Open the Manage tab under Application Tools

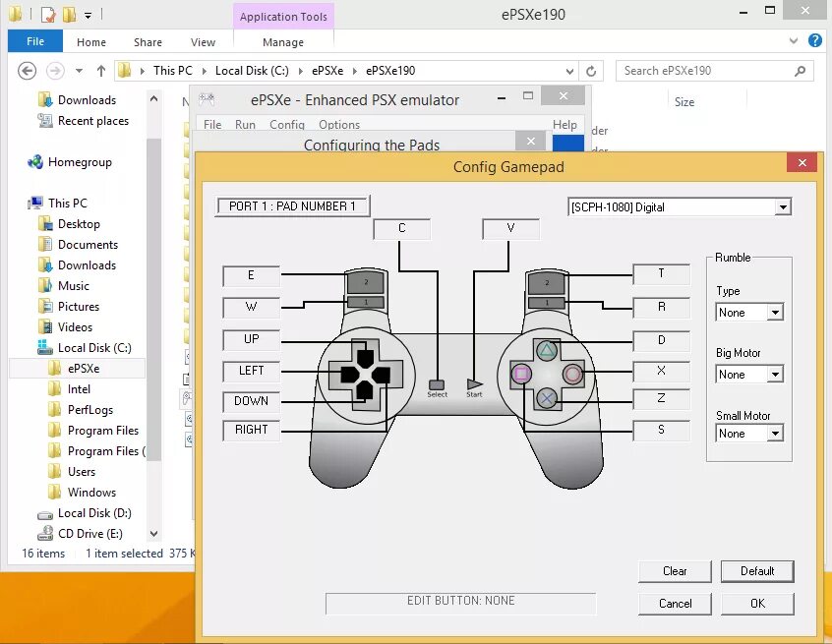283,42
